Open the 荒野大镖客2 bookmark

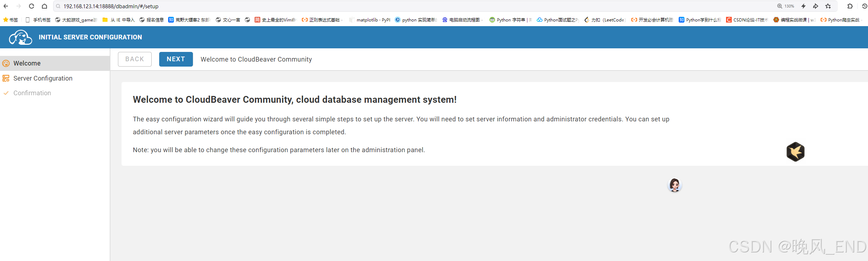pos(189,20)
